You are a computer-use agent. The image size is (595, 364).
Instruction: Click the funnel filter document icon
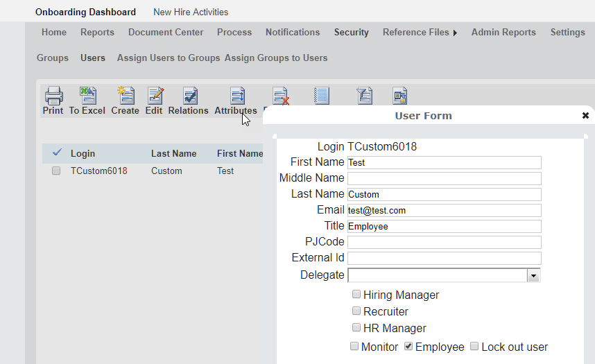pos(364,96)
